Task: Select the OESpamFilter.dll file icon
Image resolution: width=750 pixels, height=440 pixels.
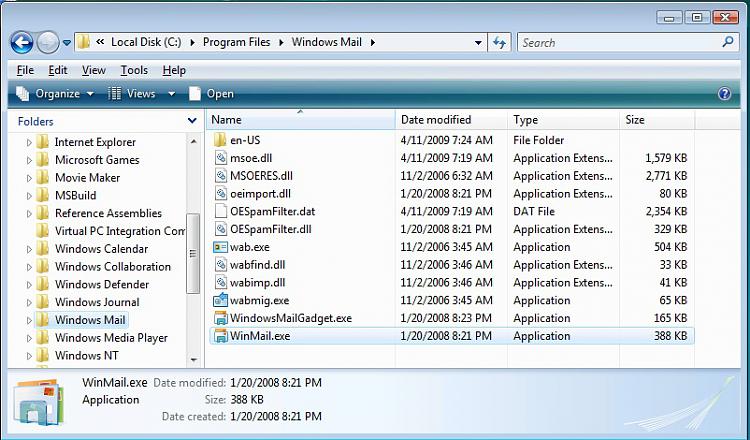Action: point(221,229)
